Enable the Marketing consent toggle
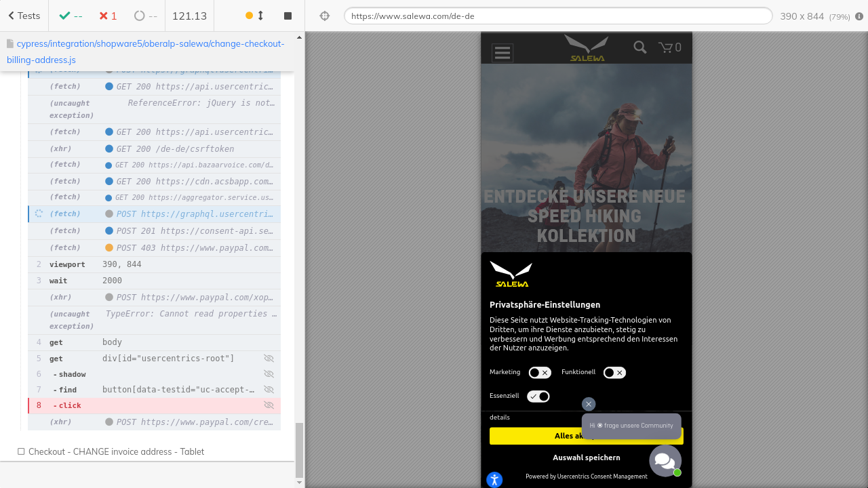The height and width of the screenshot is (488, 868). point(540,373)
